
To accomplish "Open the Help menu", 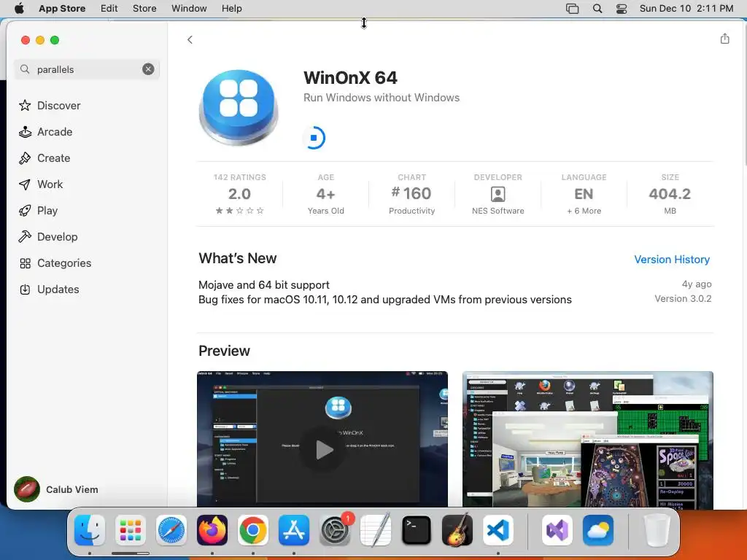I will point(231,8).
